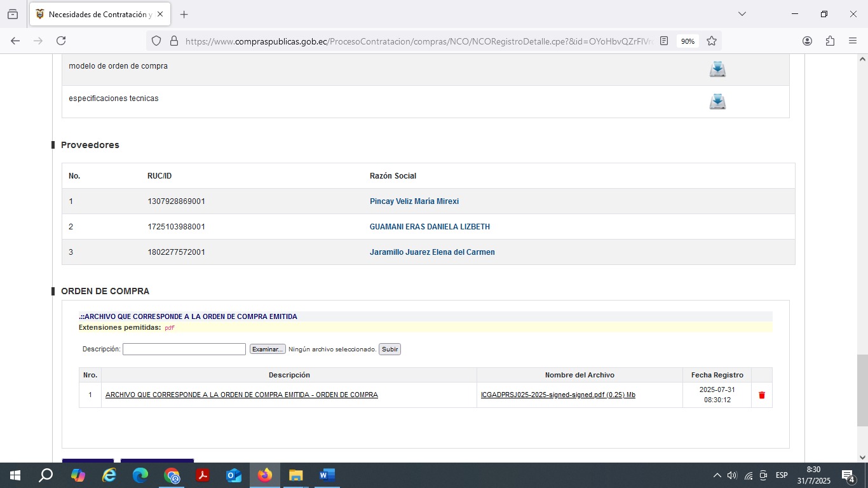Open Firefox account profile icon
This screenshot has width=868, height=488.
(807, 41)
